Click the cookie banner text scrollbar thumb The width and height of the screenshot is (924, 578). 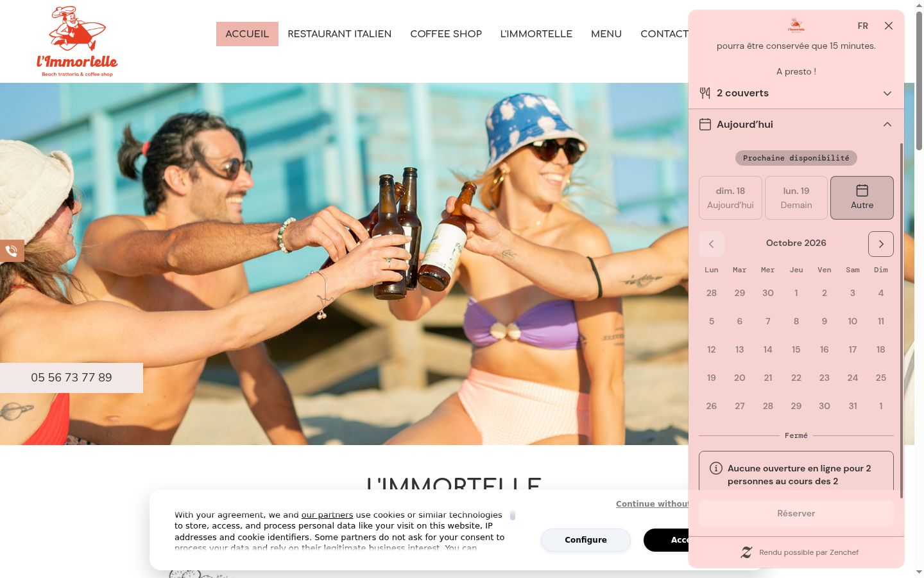513,515
